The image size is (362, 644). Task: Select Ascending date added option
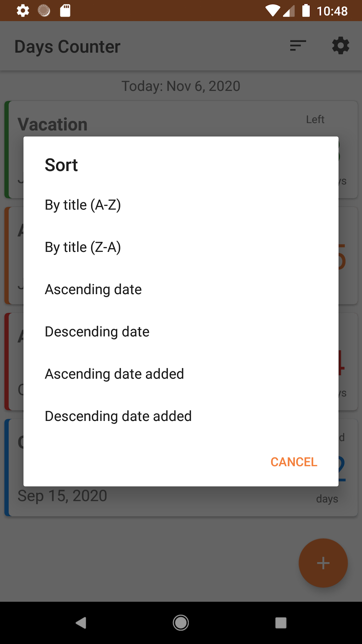114,374
